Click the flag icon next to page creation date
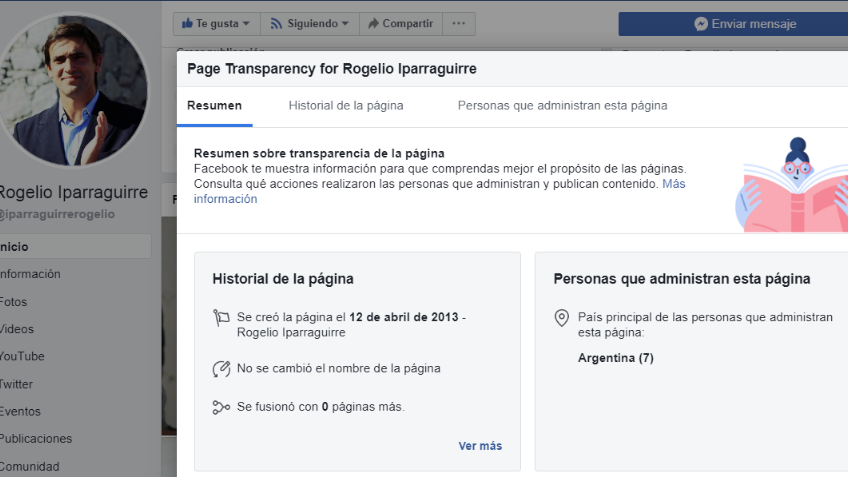Screen dimensions: 848x477 click(221, 317)
